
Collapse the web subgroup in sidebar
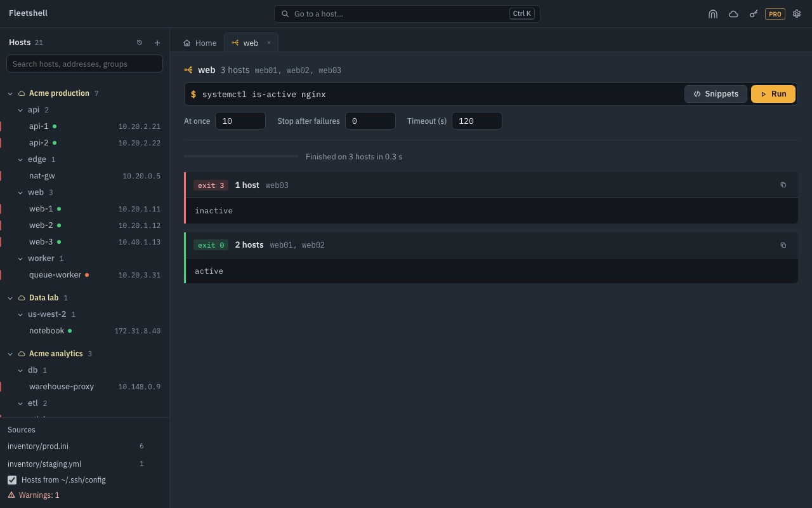20,192
